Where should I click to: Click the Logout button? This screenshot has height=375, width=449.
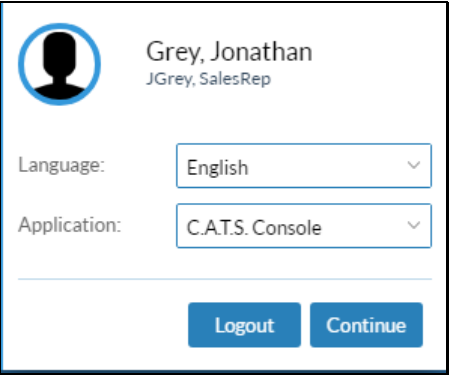point(244,325)
